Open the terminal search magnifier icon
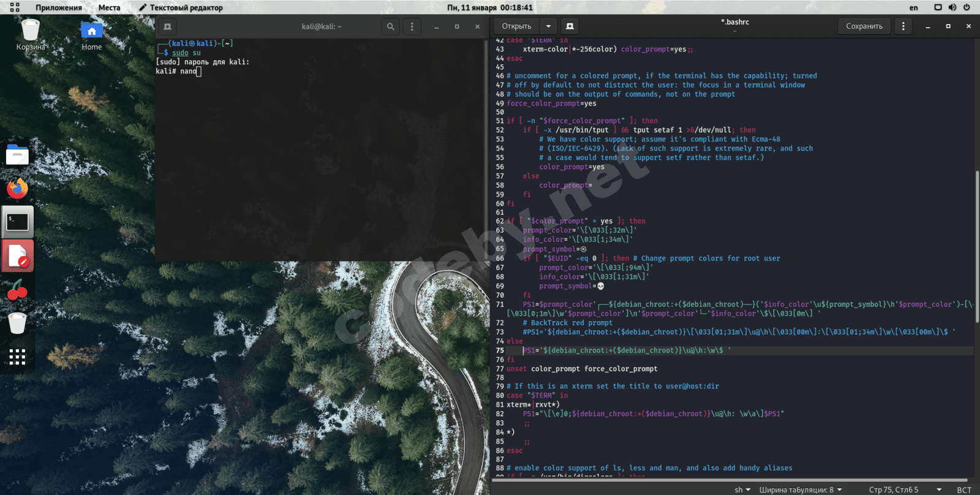 (x=390, y=26)
